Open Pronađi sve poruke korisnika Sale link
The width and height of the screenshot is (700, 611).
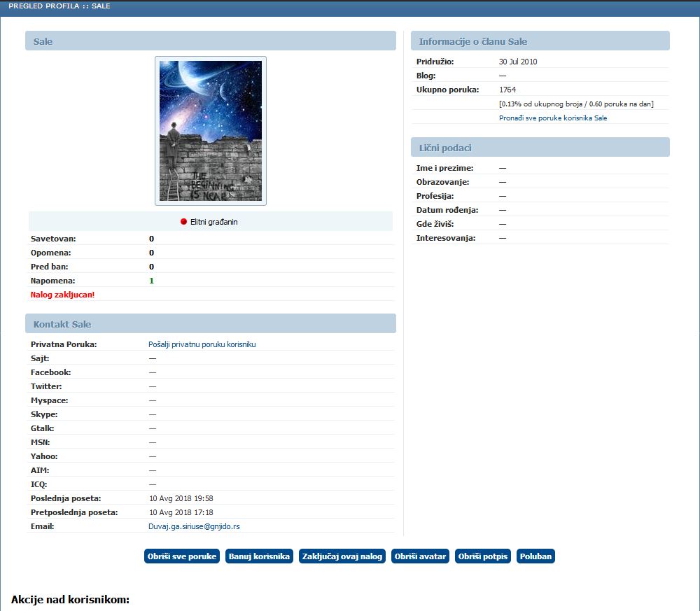[x=553, y=118]
